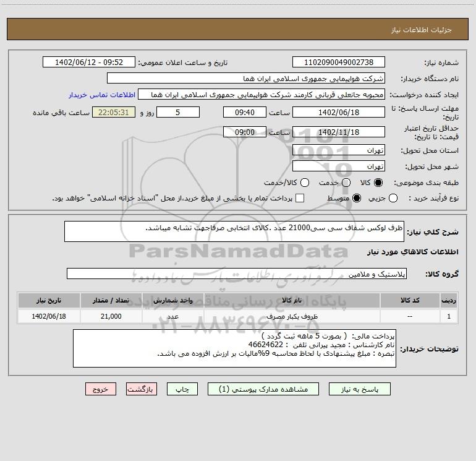Select the خدمت radio button
The width and height of the screenshot is (476, 461).
click(x=346, y=183)
